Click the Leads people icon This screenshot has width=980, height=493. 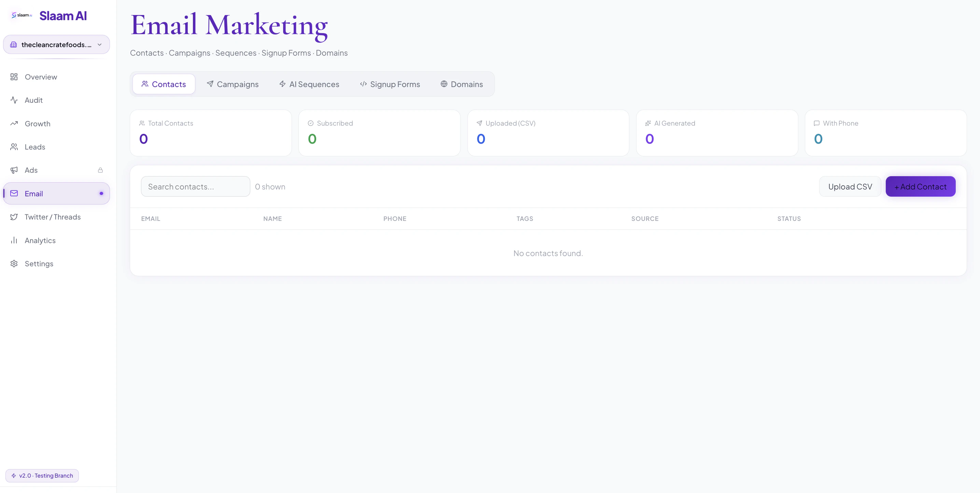14,147
